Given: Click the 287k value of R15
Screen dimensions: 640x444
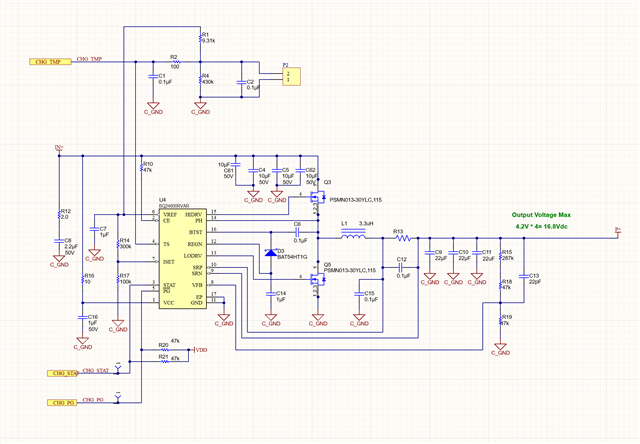Looking at the screenshot, I should click(x=508, y=258).
